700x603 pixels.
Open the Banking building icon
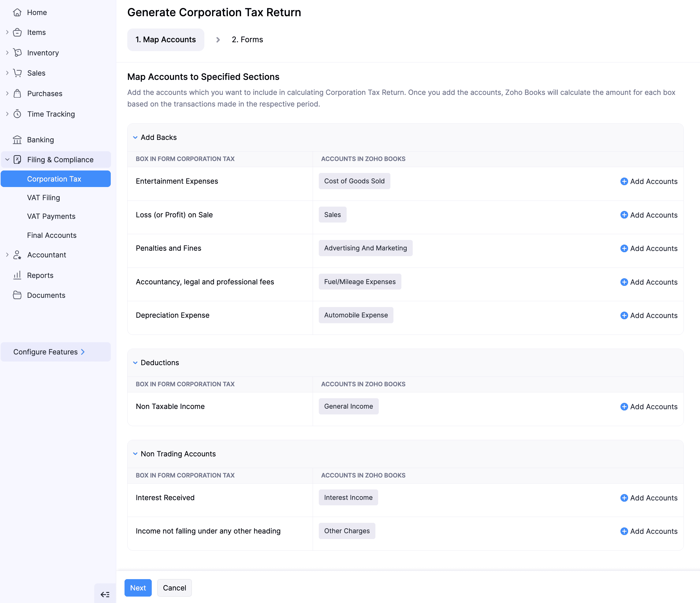[x=17, y=140]
